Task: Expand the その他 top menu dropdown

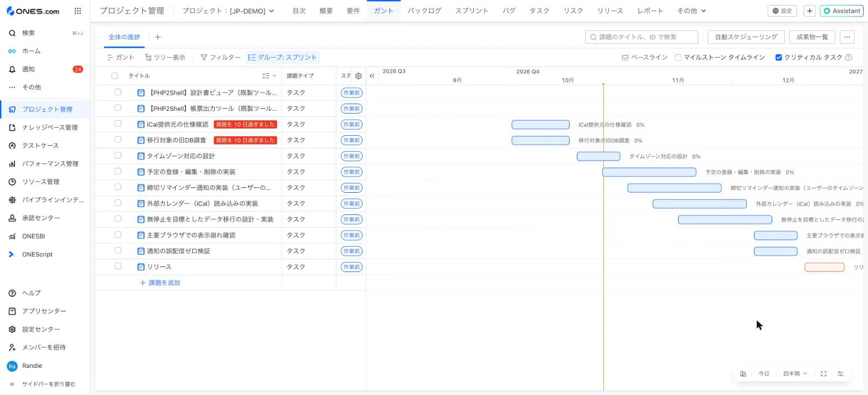Action: coord(691,11)
